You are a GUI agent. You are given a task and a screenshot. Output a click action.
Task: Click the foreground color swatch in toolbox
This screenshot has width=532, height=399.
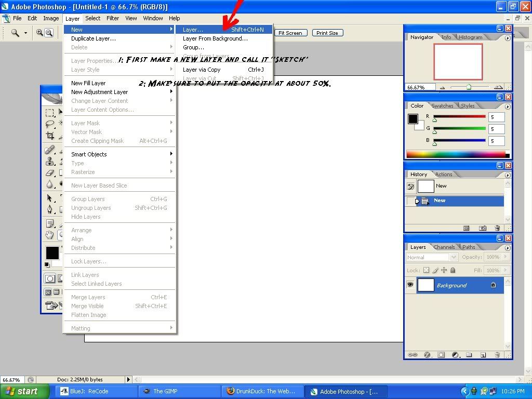point(52,252)
